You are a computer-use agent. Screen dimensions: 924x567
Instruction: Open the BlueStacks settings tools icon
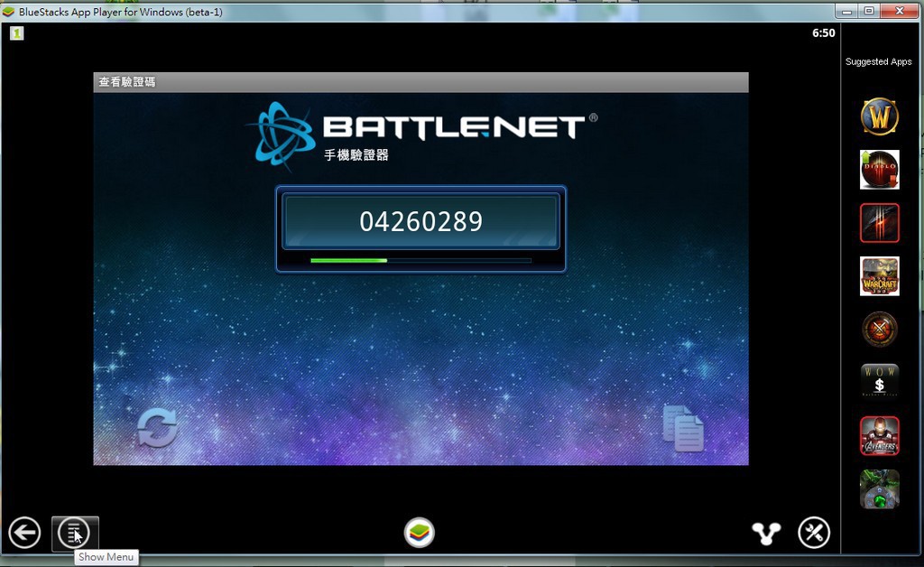[814, 533]
